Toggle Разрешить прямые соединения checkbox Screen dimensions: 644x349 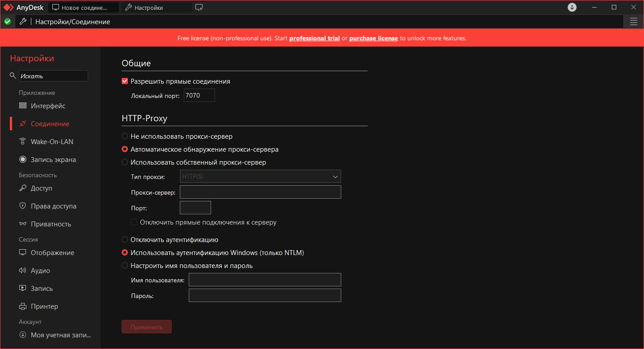(125, 81)
